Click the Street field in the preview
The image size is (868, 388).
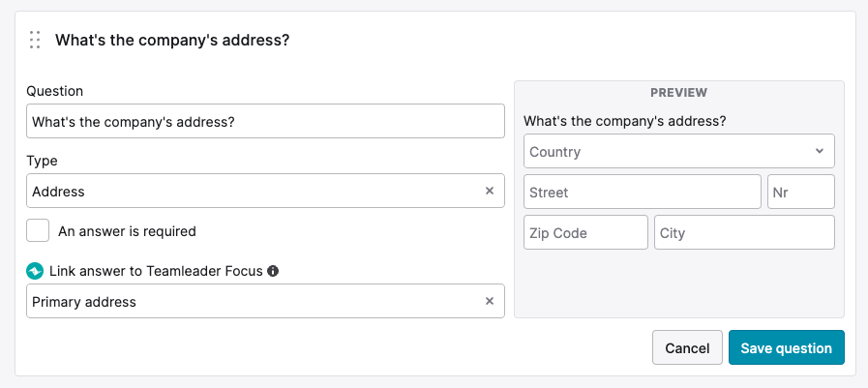[643, 192]
